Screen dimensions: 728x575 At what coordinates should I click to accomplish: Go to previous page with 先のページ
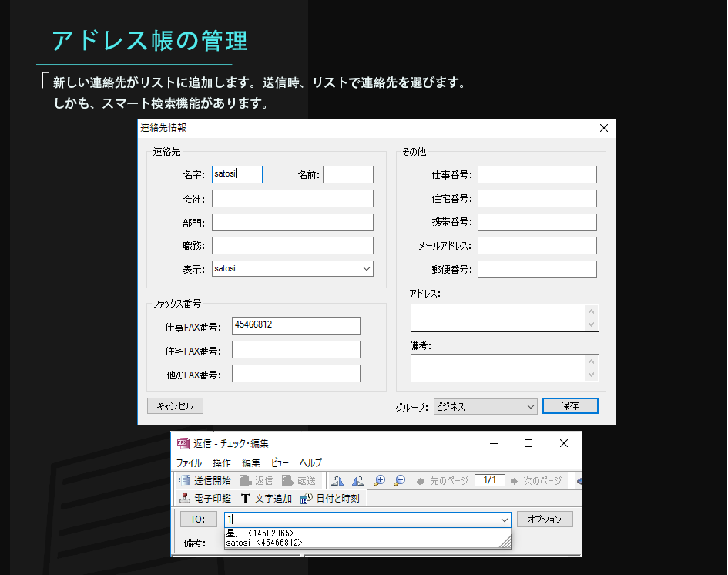pyautogui.click(x=442, y=481)
